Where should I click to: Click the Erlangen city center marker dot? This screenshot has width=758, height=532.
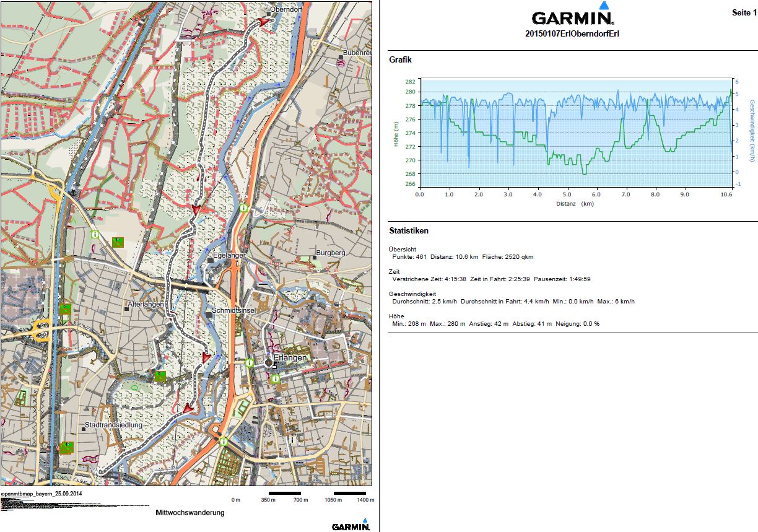(x=268, y=362)
